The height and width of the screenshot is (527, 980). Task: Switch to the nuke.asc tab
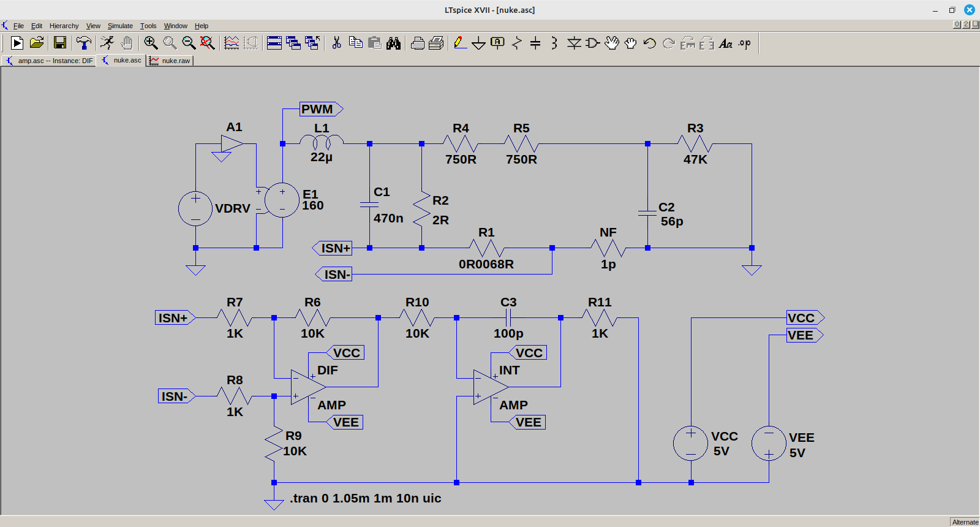coord(122,60)
